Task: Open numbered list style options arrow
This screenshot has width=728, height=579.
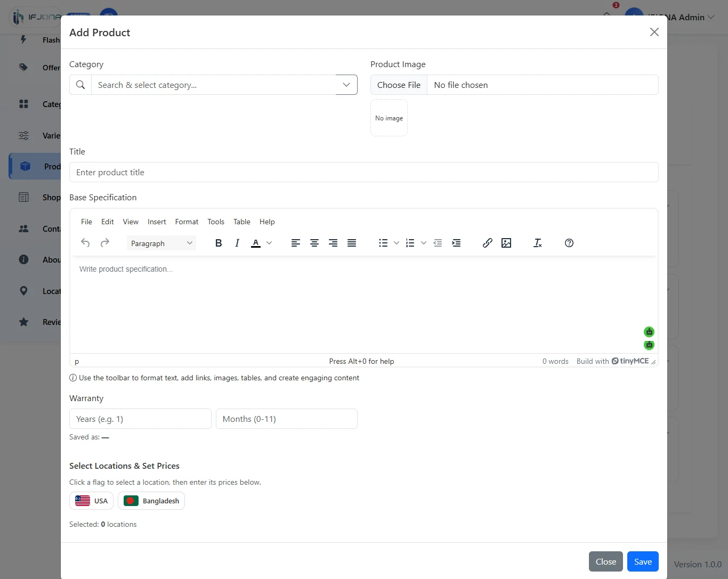Action: coord(424,243)
